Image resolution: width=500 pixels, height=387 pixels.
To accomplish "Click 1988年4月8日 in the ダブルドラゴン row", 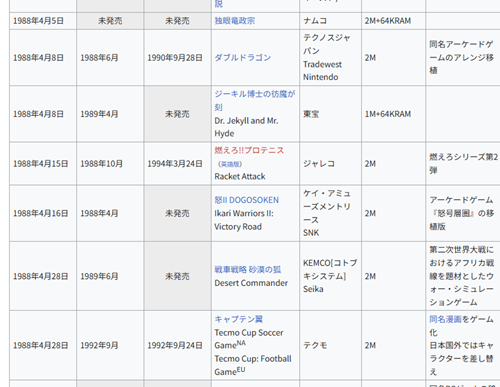I will tap(38, 58).
